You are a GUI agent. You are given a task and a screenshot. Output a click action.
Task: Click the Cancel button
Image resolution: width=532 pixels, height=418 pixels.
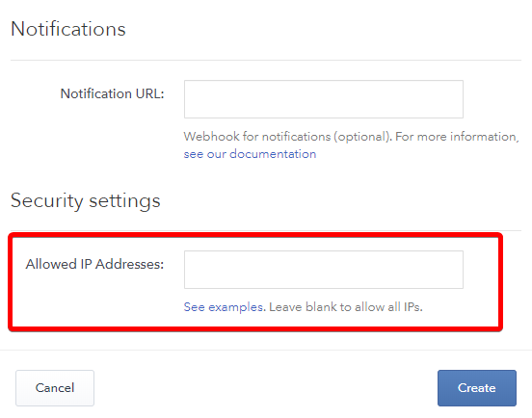tap(55, 388)
